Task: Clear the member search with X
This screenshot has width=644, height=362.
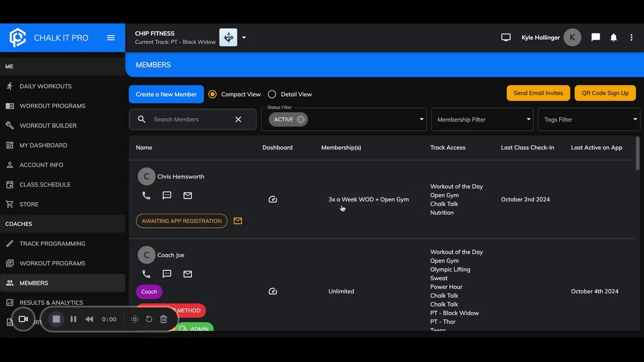Action: [238, 119]
